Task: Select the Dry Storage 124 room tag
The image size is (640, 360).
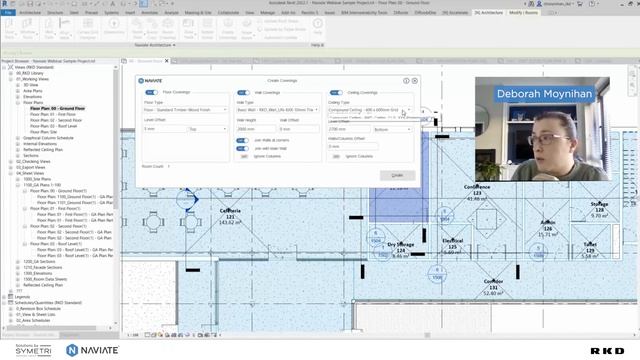Action: (401, 250)
